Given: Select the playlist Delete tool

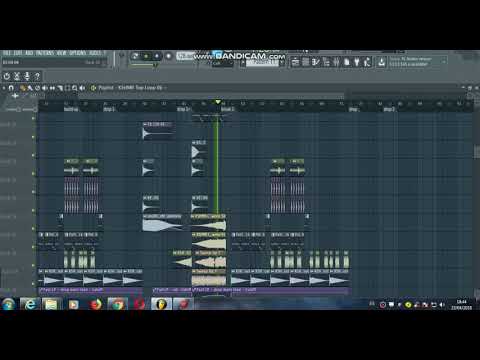Looking at the screenshot, I should (37, 88).
